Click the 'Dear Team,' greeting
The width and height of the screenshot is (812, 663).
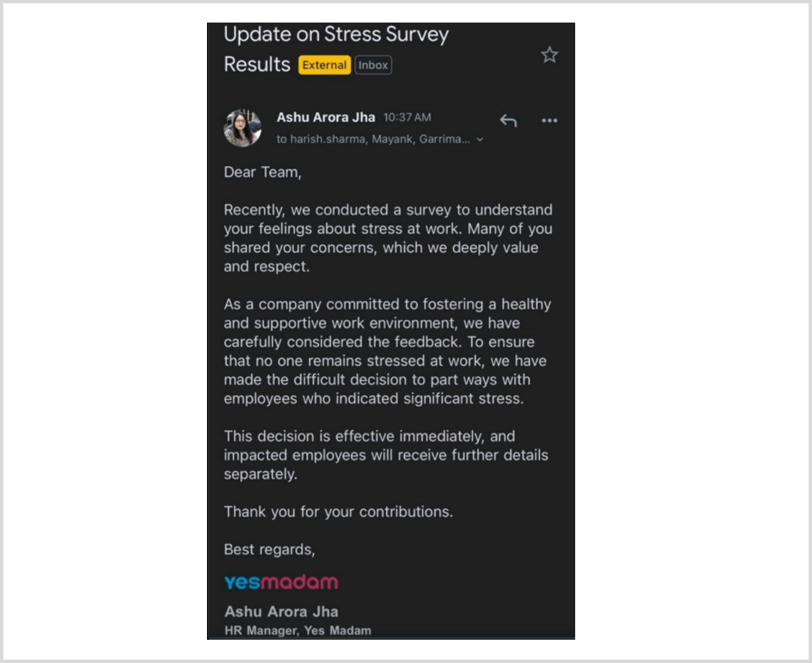[263, 172]
